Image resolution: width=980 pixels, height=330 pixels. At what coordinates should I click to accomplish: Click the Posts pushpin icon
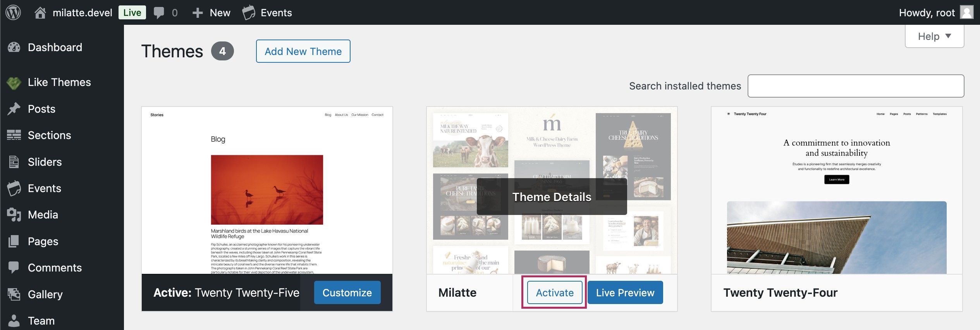[14, 109]
